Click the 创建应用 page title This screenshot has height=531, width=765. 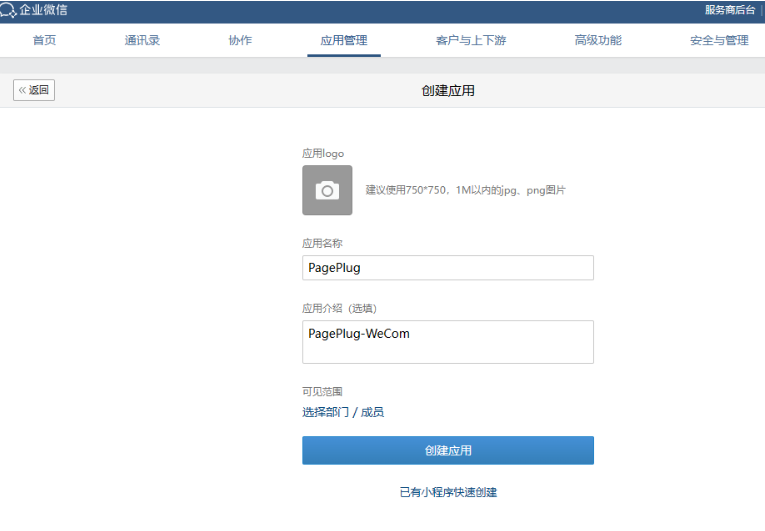(448, 91)
